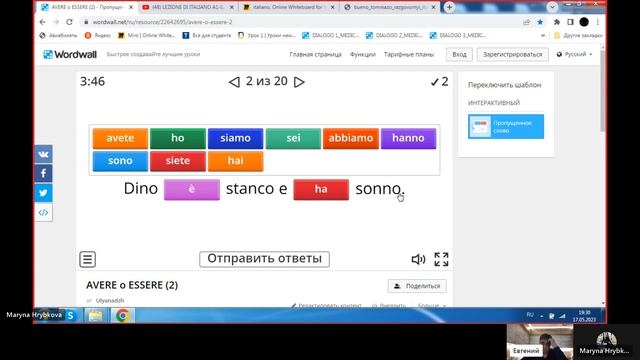Open the game menu hamburger icon
This screenshot has width=640, height=360.
tap(87, 259)
